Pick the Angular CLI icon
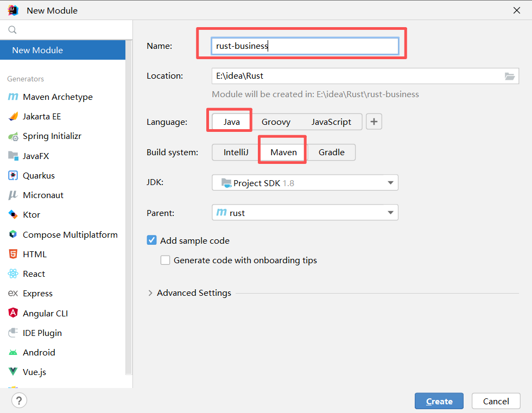This screenshot has width=532, height=413. point(13,313)
